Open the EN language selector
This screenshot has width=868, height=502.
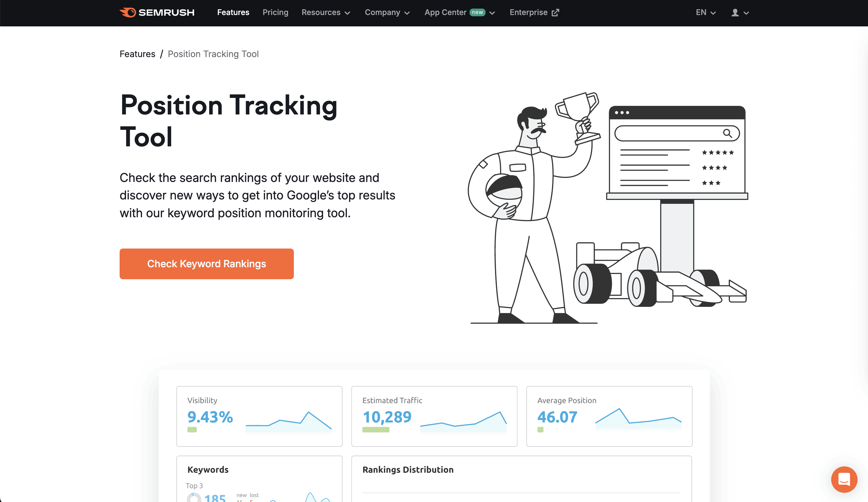click(x=705, y=12)
